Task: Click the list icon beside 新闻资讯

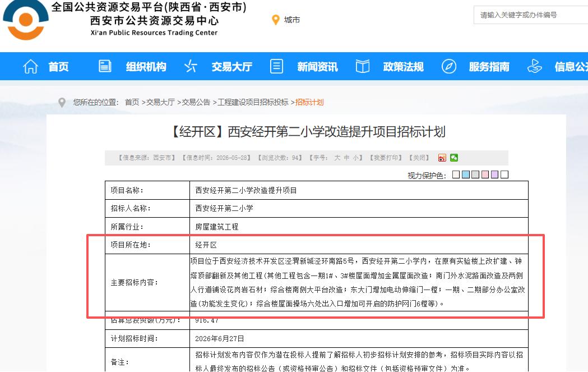Action: 276,66
